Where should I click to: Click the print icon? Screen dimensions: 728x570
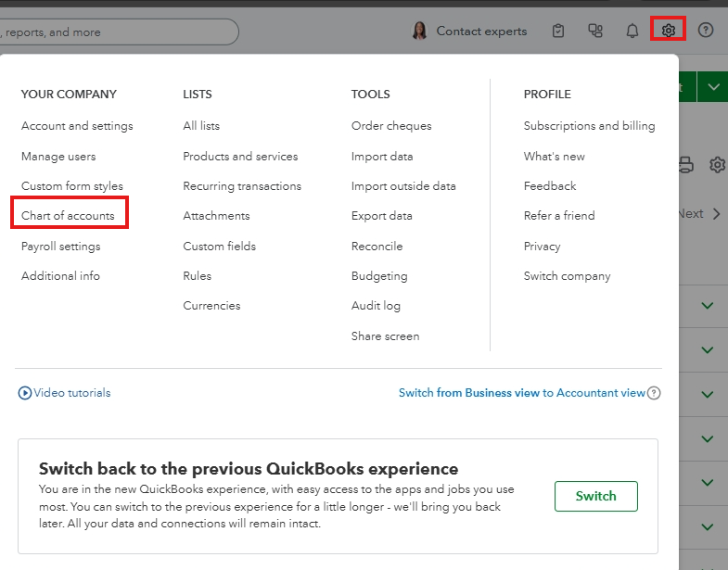pyautogui.click(x=685, y=165)
